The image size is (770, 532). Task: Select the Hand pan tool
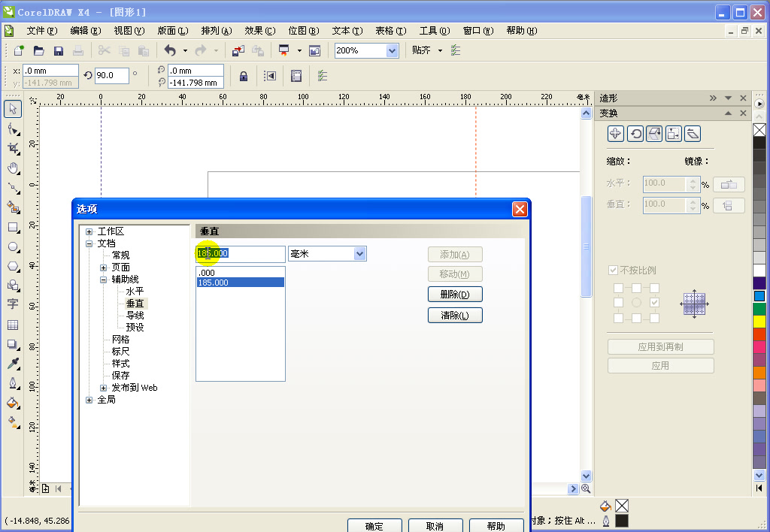tap(13, 168)
